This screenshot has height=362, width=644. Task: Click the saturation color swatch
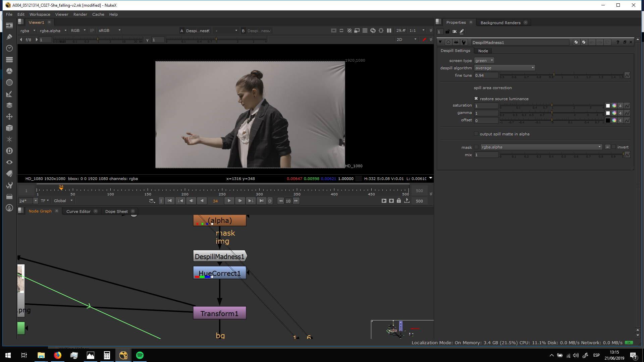(608, 106)
